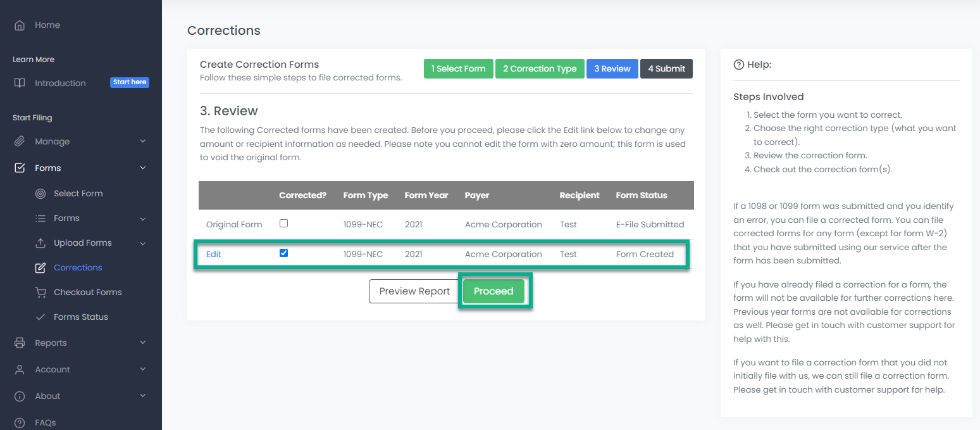Viewport: 980px width, 430px height.
Task: Jump to step 4 Submit
Action: point(666,68)
